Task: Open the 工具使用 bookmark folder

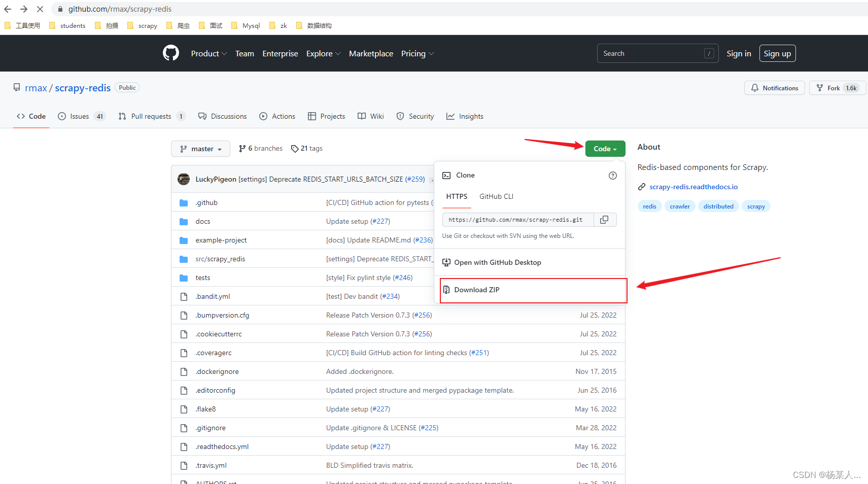Action: coord(22,25)
